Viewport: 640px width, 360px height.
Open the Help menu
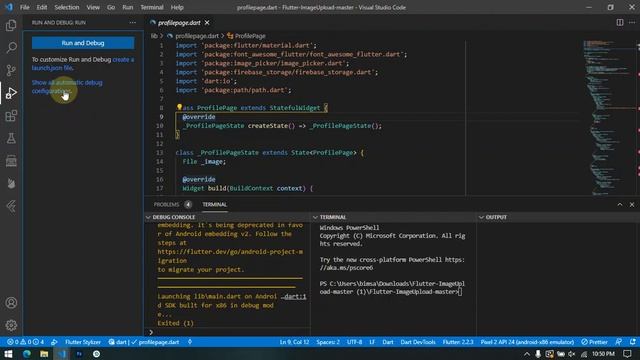pos(177,7)
